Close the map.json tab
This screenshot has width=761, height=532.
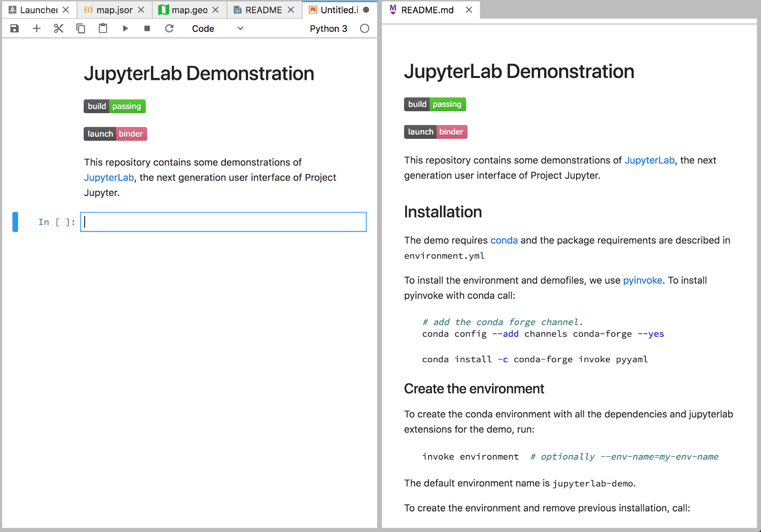[x=141, y=10]
